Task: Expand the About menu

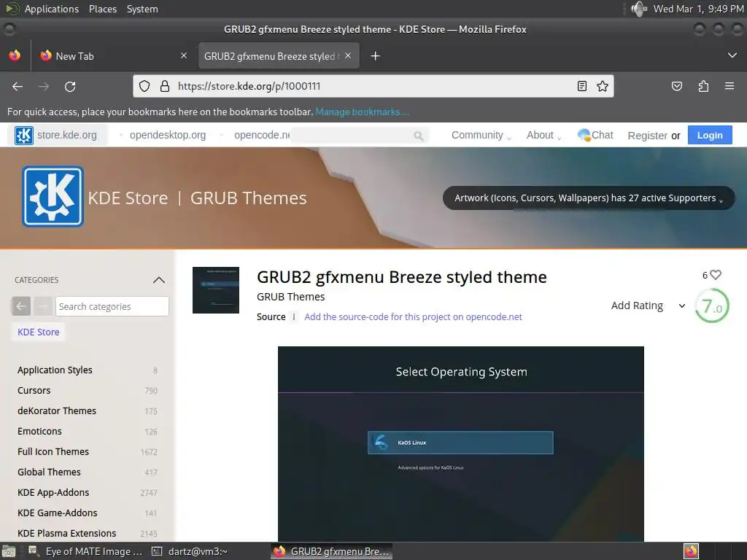Action: coord(543,135)
